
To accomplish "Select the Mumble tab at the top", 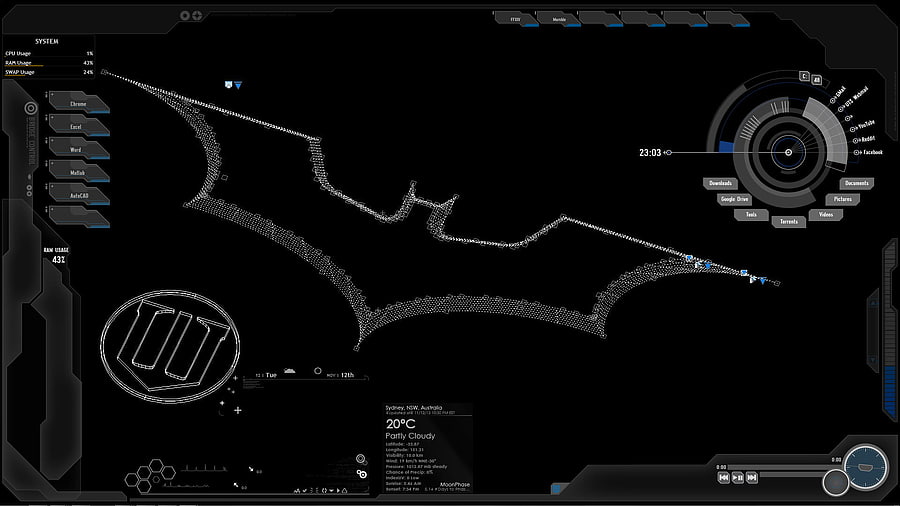I will (559, 19).
